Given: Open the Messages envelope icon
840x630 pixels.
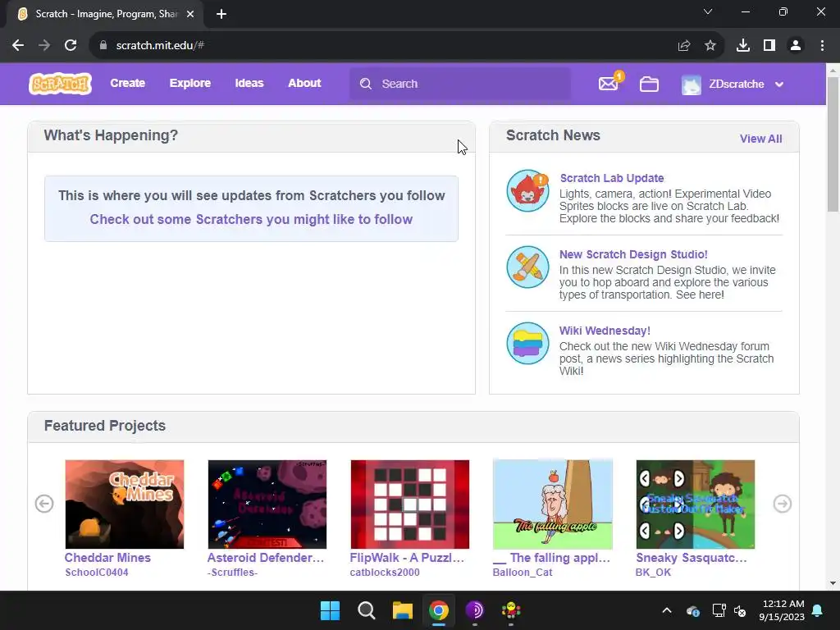Looking at the screenshot, I should tap(609, 84).
